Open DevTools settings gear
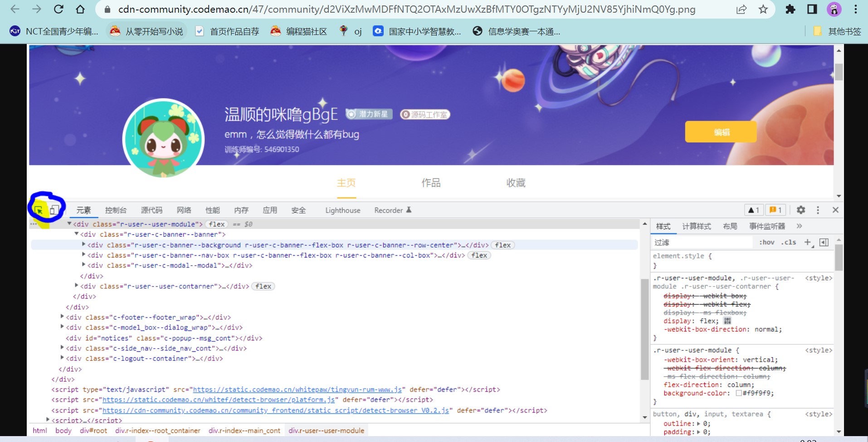This screenshot has height=442, width=868. tap(801, 210)
